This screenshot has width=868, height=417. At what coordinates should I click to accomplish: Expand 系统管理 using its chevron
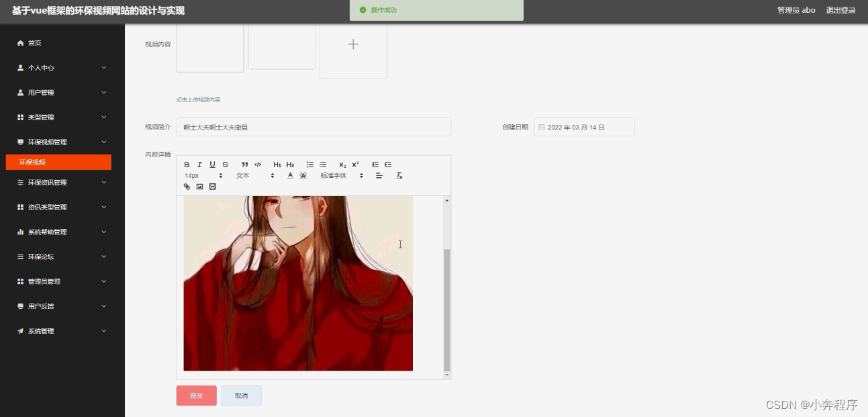104,331
